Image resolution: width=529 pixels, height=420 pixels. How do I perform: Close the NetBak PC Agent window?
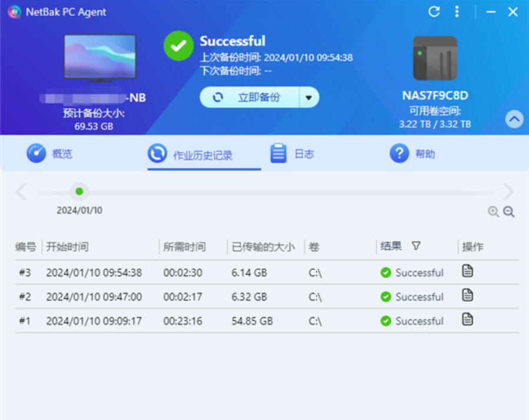[x=513, y=12]
